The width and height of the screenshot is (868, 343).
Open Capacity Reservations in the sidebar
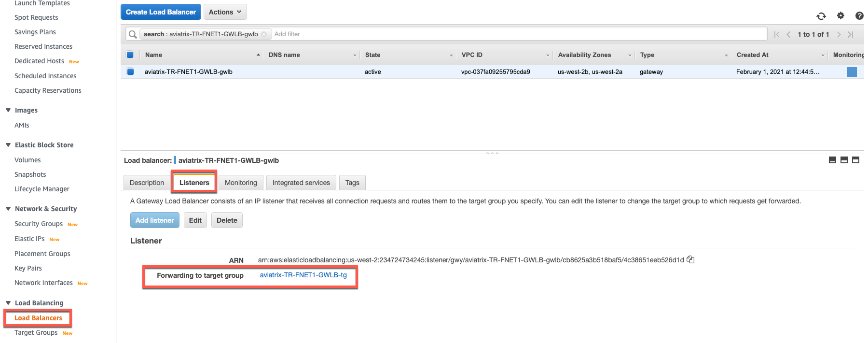pos(48,90)
